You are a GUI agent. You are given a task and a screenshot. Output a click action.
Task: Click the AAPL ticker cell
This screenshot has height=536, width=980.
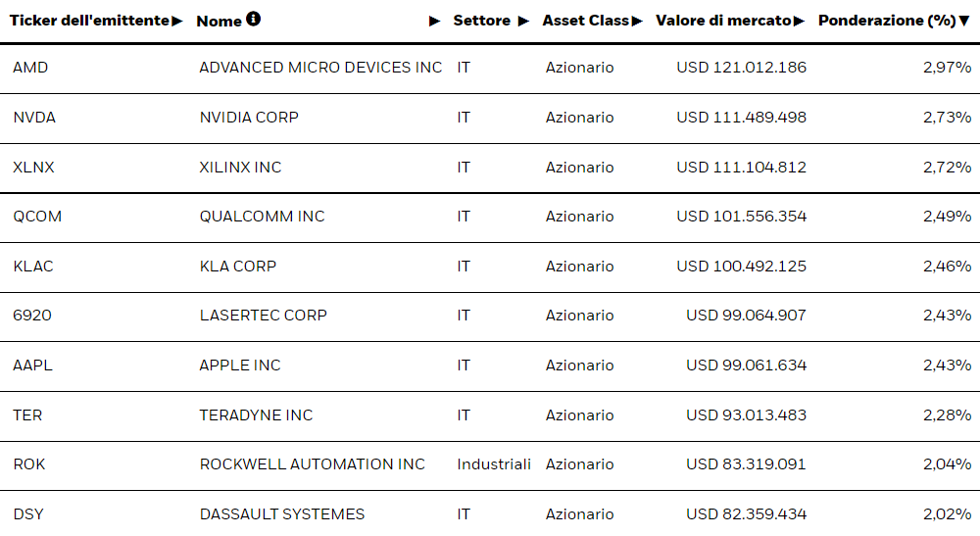tap(32, 365)
